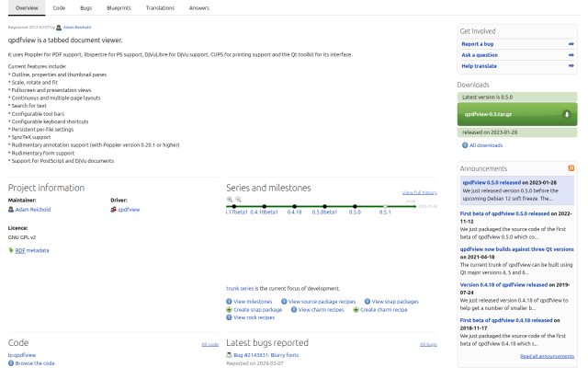588x368 pixels.
Task: Select the 0.4.18 milestone marker
Action: [x=294, y=206]
